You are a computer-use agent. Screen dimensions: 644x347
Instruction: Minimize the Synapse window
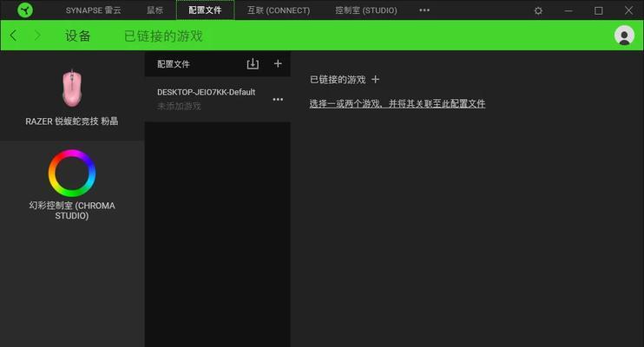[x=568, y=10]
